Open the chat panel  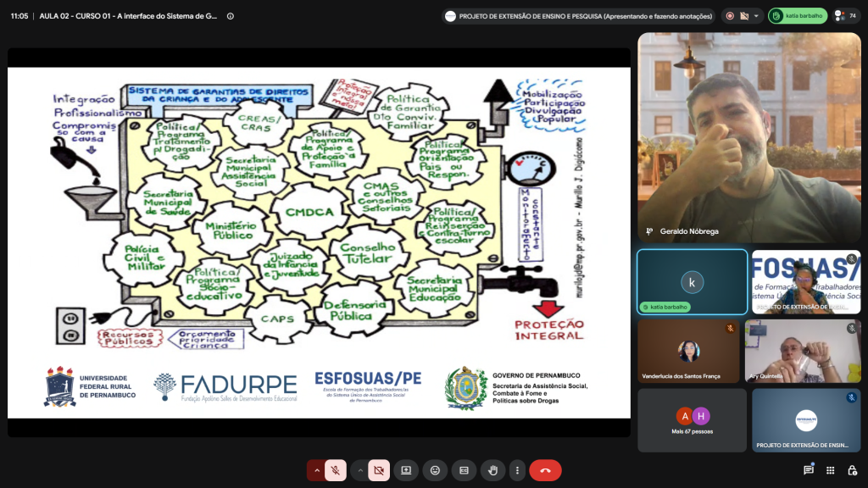coord(809,470)
